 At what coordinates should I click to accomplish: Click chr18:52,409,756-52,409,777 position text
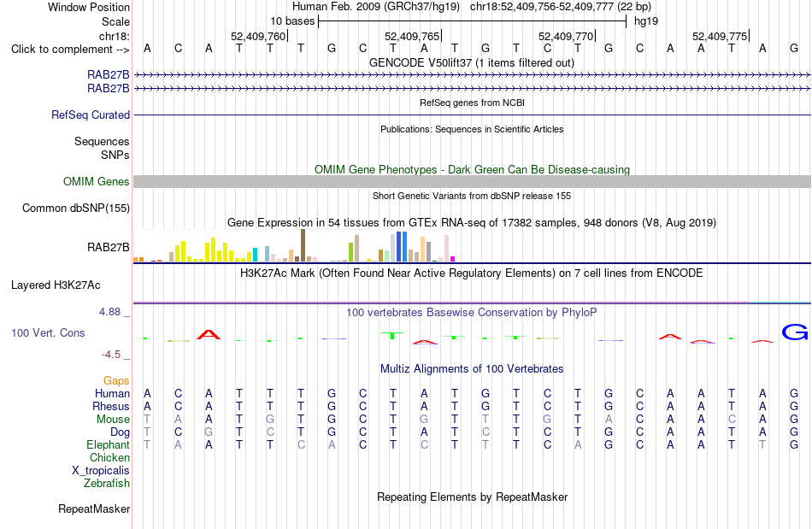(561, 7)
